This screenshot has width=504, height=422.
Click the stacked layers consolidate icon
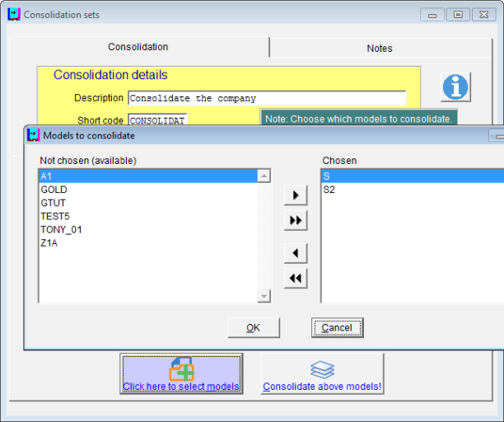pos(322,369)
